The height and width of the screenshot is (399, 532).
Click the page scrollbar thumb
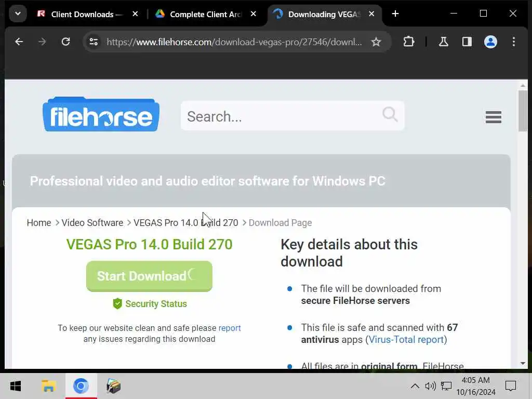523,111
